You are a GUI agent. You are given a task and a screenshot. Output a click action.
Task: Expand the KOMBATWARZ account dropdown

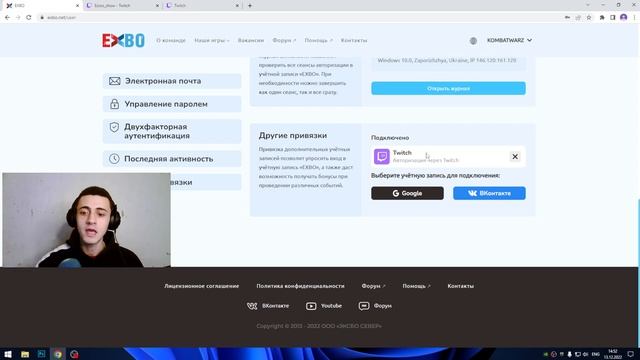coord(509,40)
